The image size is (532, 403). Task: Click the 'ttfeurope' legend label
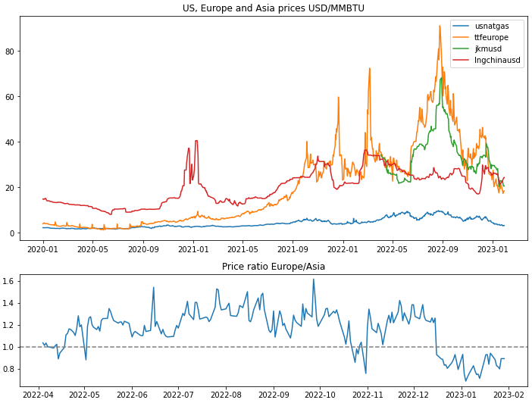[492, 37]
